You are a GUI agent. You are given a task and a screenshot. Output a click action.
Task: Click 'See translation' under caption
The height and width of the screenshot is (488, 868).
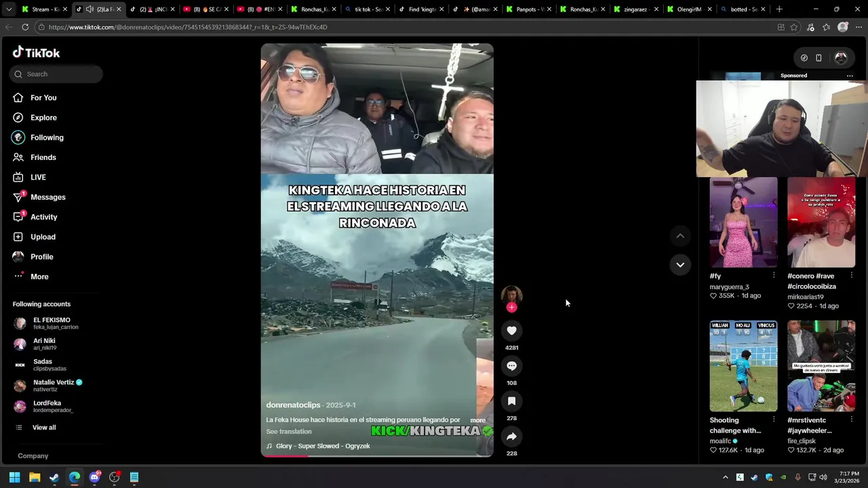click(x=289, y=432)
